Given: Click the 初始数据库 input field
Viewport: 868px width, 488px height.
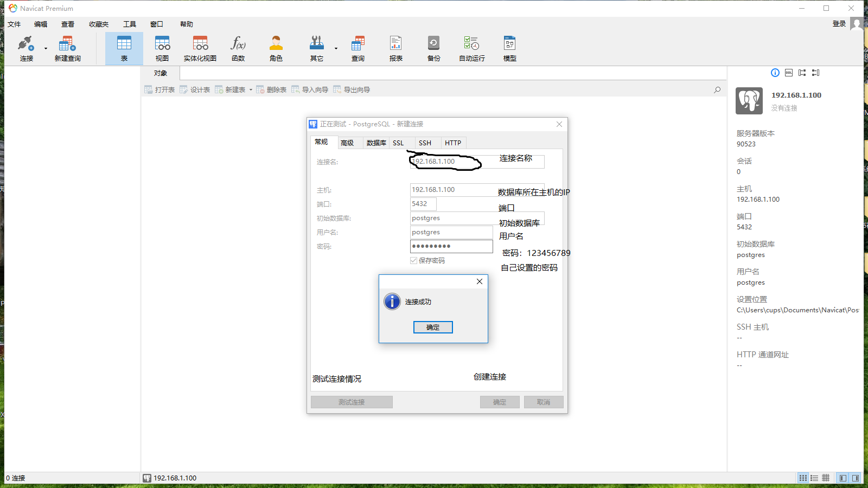Looking at the screenshot, I should 477,218.
